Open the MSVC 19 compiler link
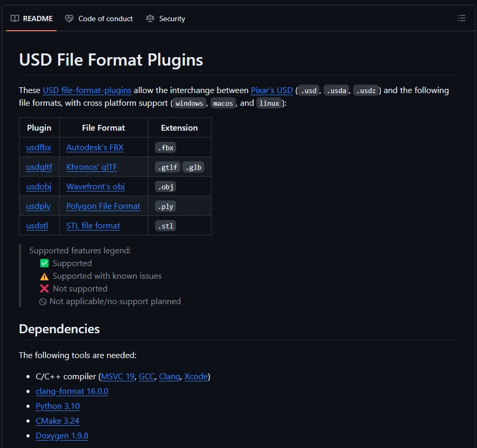477x448 pixels. [118, 377]
